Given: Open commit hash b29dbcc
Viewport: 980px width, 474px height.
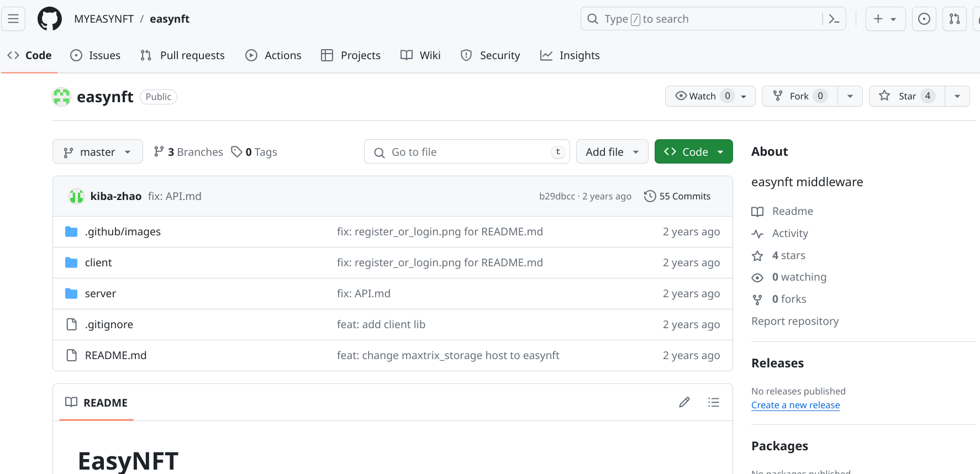Looking at the screenshot, I should pyautogui.click(x=557, y=196).
